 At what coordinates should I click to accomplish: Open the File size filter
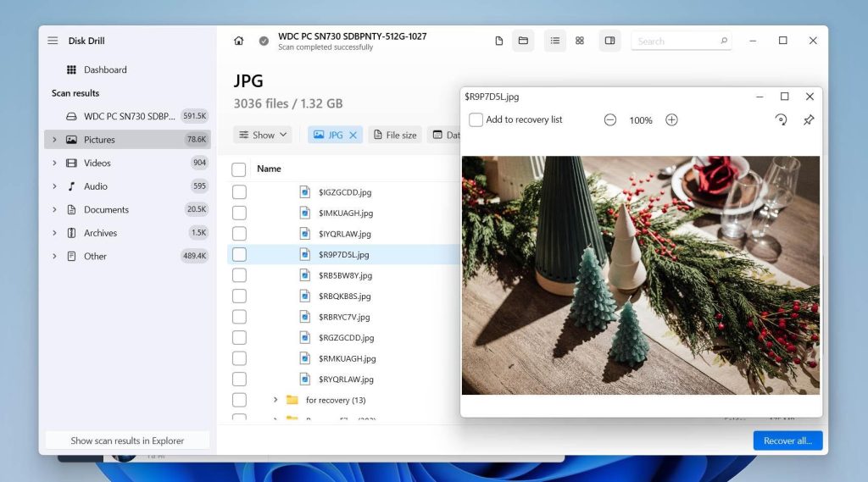click(x=395, y=135)
